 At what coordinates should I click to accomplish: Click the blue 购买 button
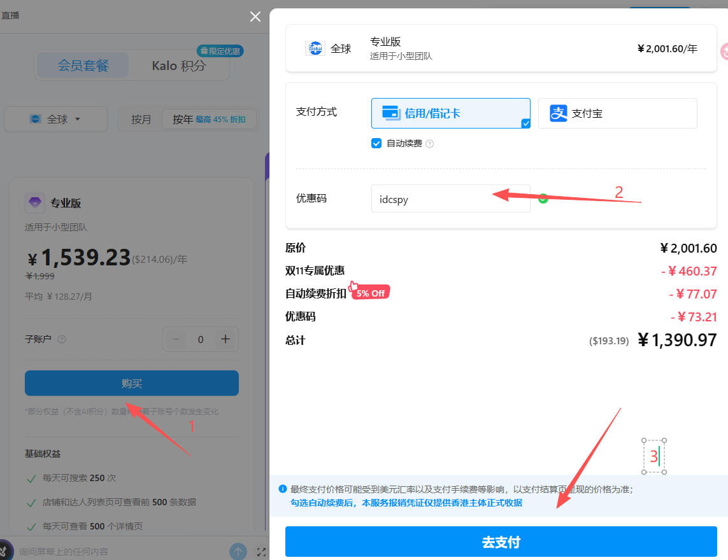tap(132, 383)
